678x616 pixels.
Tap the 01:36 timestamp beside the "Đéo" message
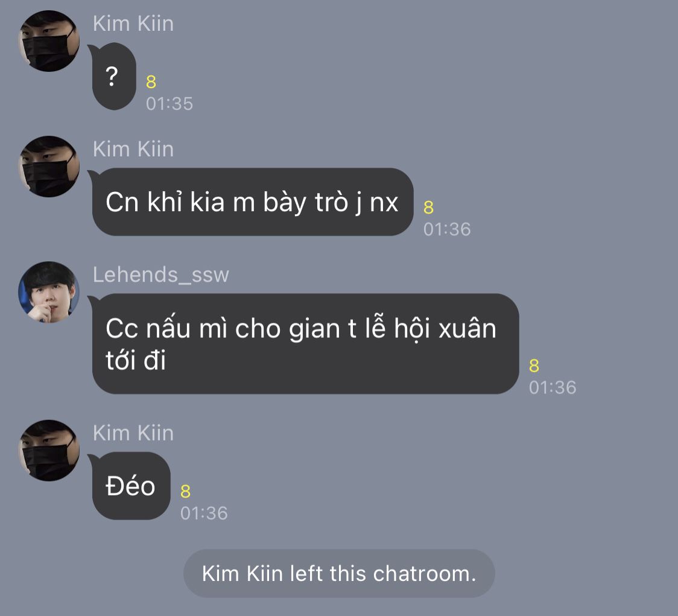click(x=204, y=513)
